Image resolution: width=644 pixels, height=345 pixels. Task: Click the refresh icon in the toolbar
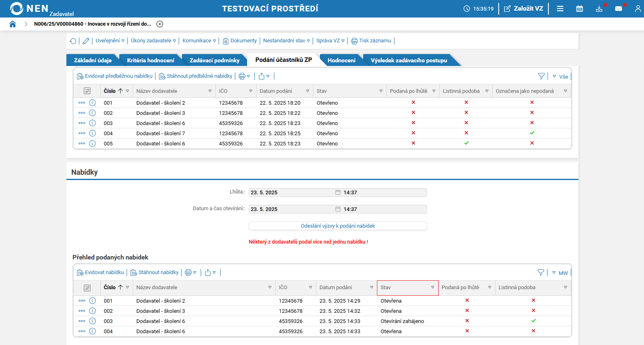tap(73, 41)
